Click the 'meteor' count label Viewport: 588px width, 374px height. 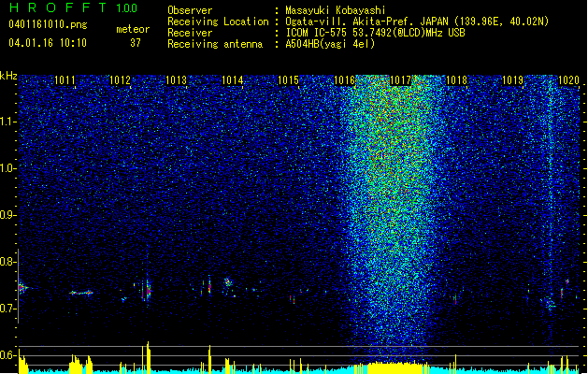(x=133, y=29)
